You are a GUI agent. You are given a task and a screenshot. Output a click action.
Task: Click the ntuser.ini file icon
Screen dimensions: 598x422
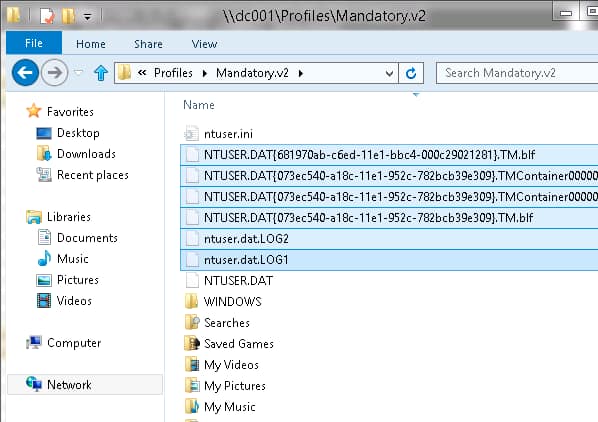[192, 134]
